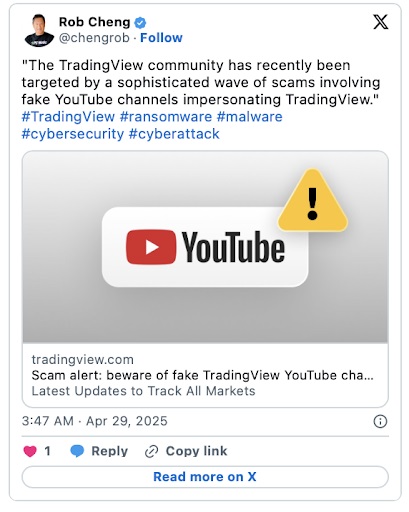
Task: Open Rob Cheng's profile name
Action: coord(95,22)
